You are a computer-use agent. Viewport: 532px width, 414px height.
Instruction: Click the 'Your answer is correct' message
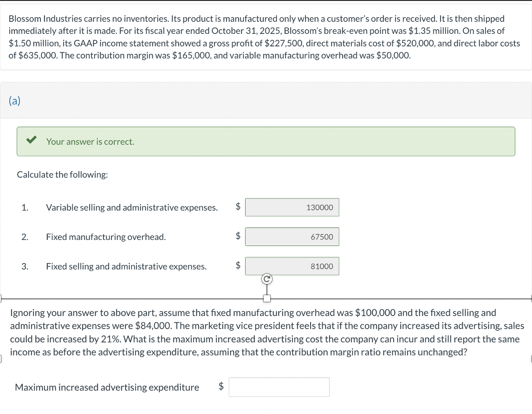tap(90, 142)
